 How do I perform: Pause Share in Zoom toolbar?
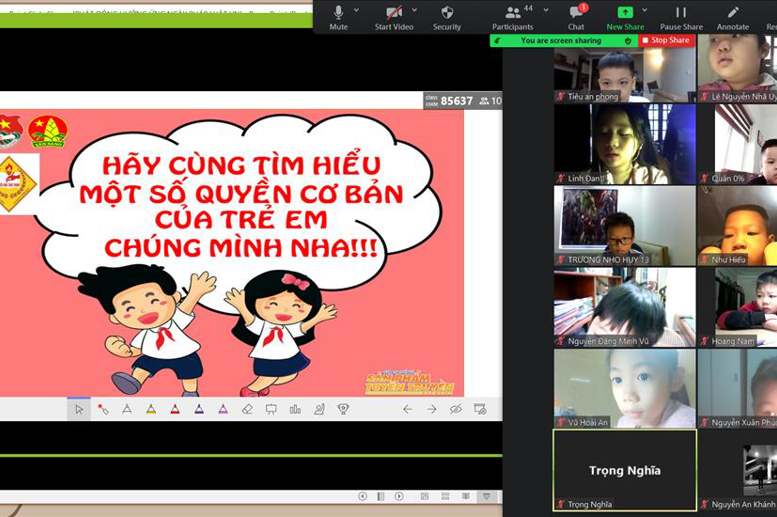click(681, 17)
